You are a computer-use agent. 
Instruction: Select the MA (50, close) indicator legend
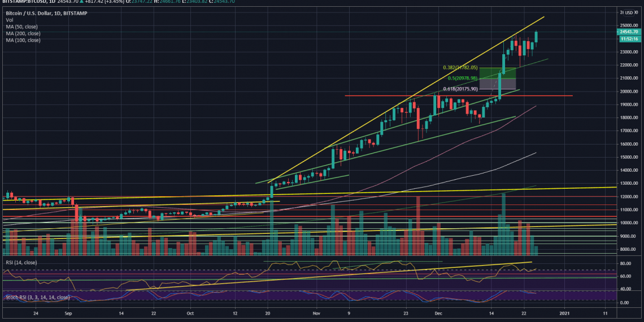coord(21,27)
